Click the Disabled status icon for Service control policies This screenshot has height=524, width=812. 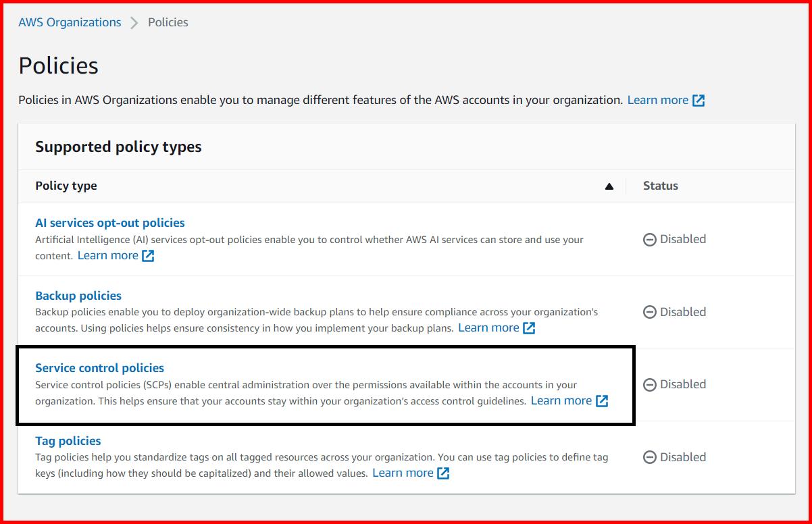[650, 384]
